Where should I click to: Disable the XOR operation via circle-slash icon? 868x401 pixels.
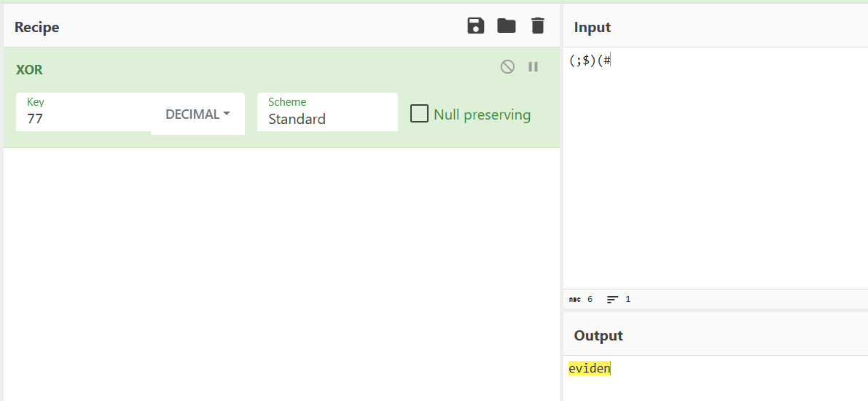tap(507, 67)
